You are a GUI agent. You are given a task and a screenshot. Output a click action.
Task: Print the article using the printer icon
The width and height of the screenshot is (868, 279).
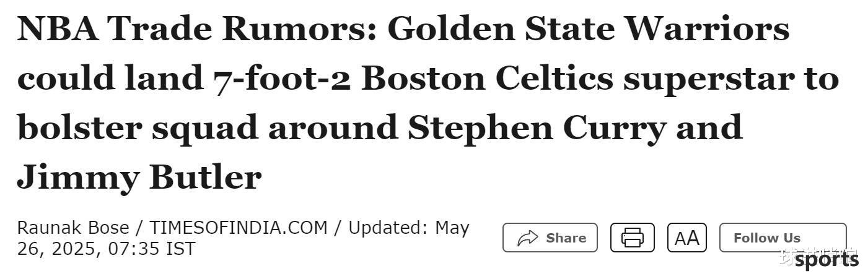point(632,238)
